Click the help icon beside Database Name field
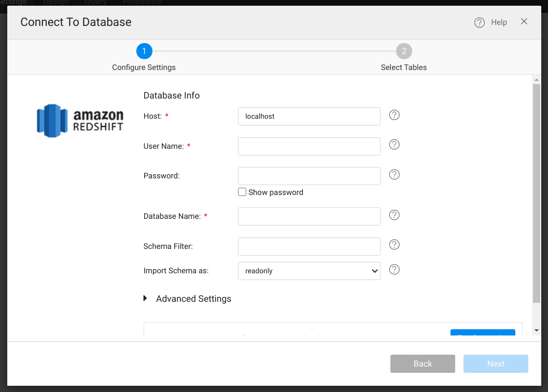Image resolution: width=548 pixels, height=392 pixels. [x=394, y=215]
